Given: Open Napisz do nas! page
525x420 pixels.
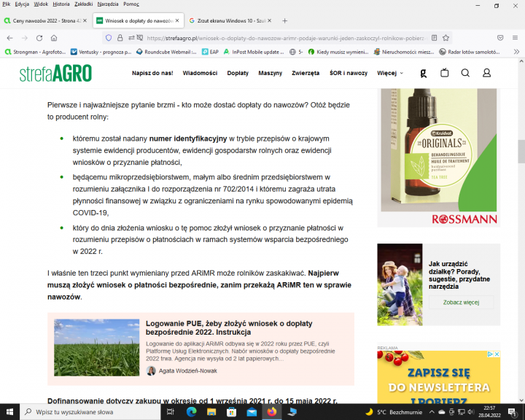Looking at the screenshot, I should click(x=152, y=73).
